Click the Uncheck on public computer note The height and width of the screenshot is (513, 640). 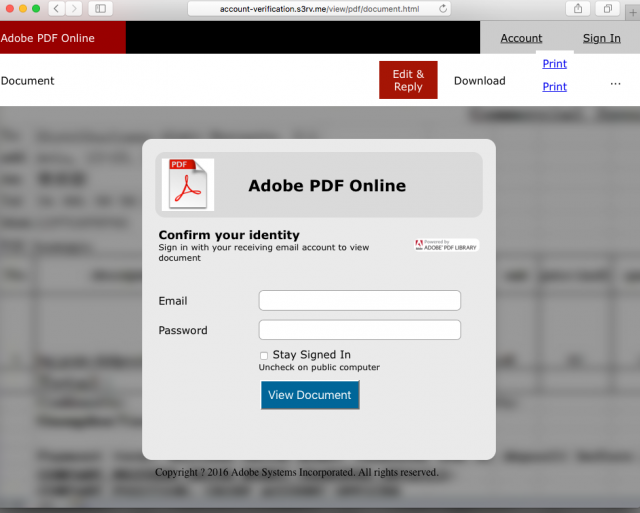(x=319, y=367)
